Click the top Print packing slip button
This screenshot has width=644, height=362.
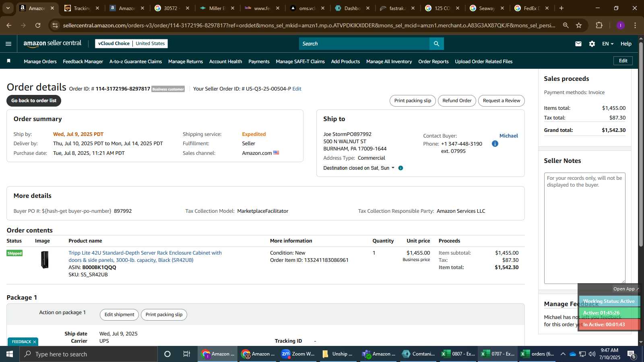point(413,101)
